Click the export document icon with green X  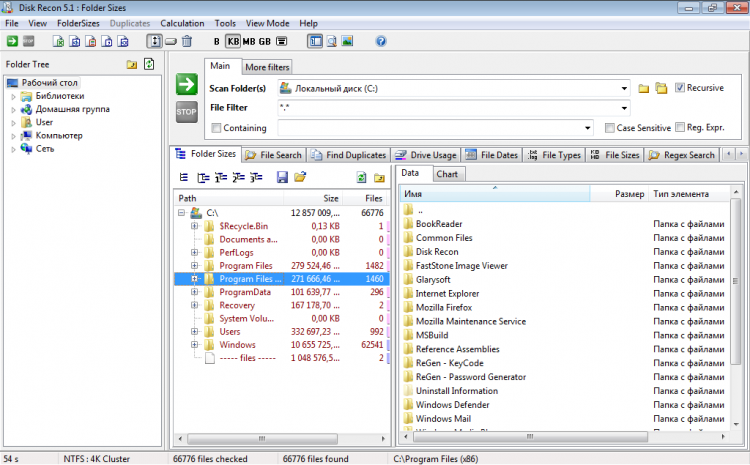pyautogui.click(x=58, y=41)
